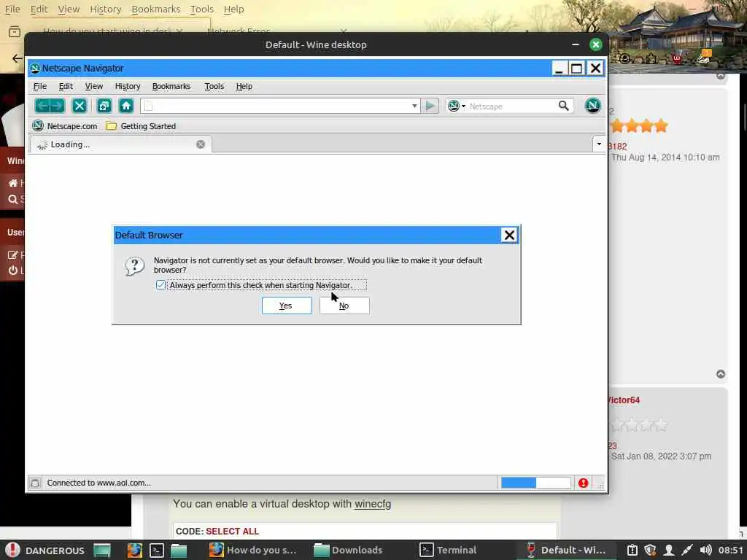
Task: Click the Netscape search input field
Action: [512, 106]
